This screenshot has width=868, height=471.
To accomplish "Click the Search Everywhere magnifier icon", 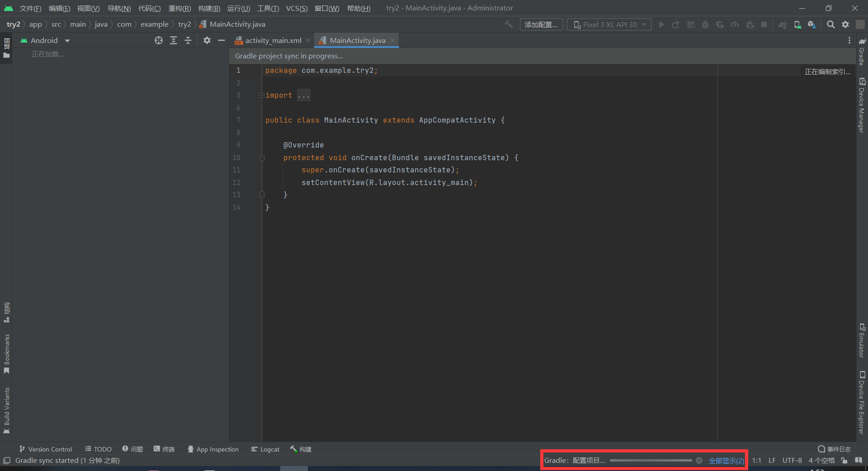I will pyautogui.click(x=830, y=24).
